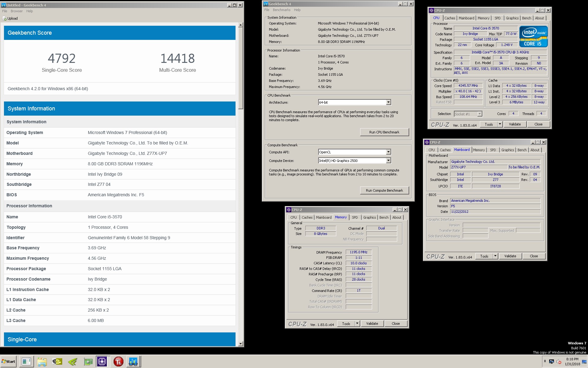The width and height of the screenshot is (588, 368).
Task: Switch to Caches tab in CPU-Z CPU window
Action: click(x=450, y=18)
